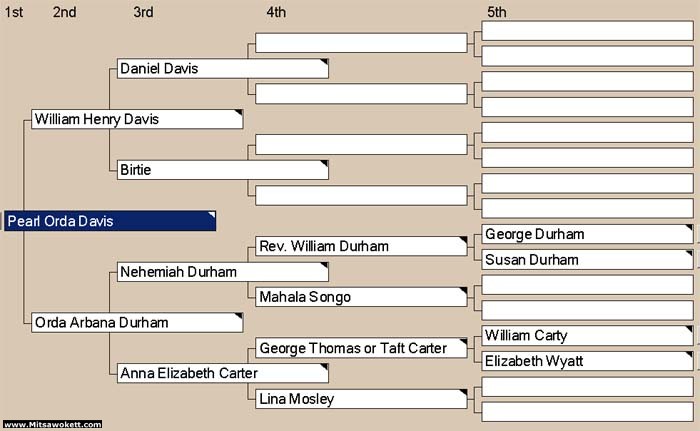Screen dimensions: 700x431
Task: Click corner triangle on Daniel Davis box
Action: 324,63
